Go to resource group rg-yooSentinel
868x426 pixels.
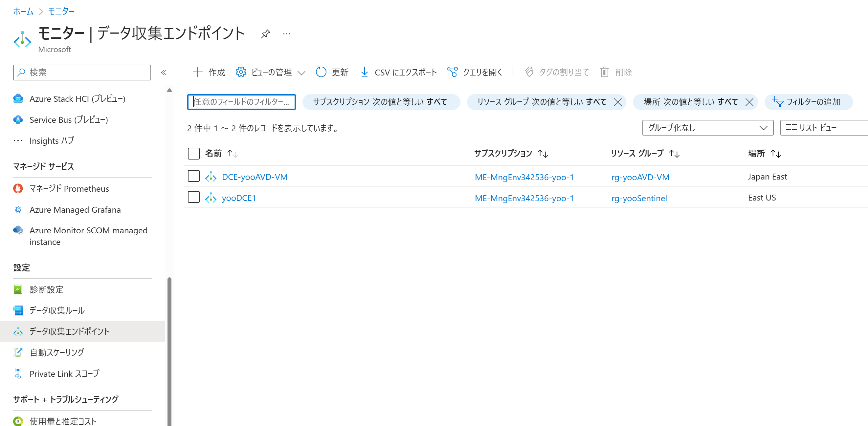coord(639,198)
